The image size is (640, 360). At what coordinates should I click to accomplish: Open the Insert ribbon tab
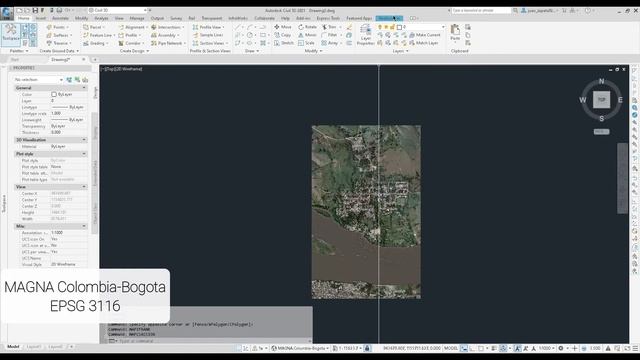[x=41, y=18]
